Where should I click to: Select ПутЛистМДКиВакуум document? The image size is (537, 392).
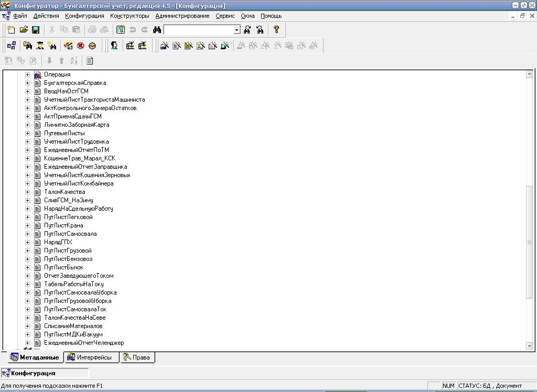[x=73, y=334]
